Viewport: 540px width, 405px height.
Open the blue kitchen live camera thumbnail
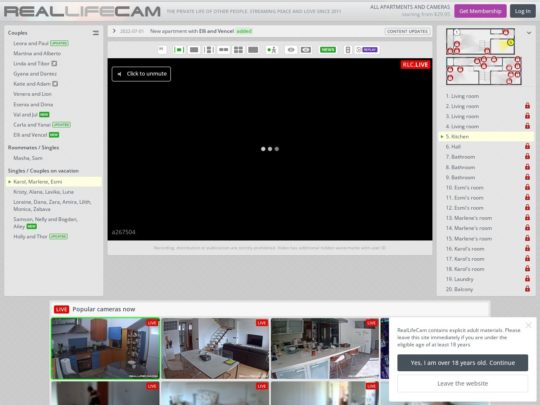tap(105, 348)
